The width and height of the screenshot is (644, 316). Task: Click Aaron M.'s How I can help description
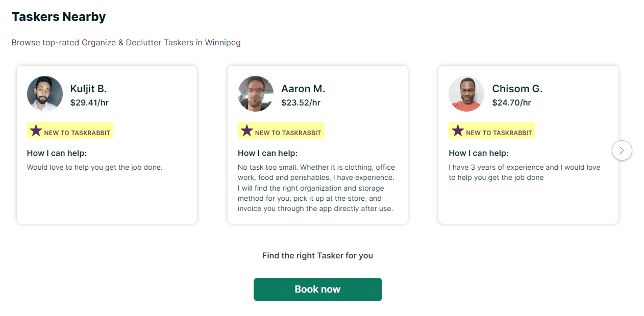(x=316, y=188)
